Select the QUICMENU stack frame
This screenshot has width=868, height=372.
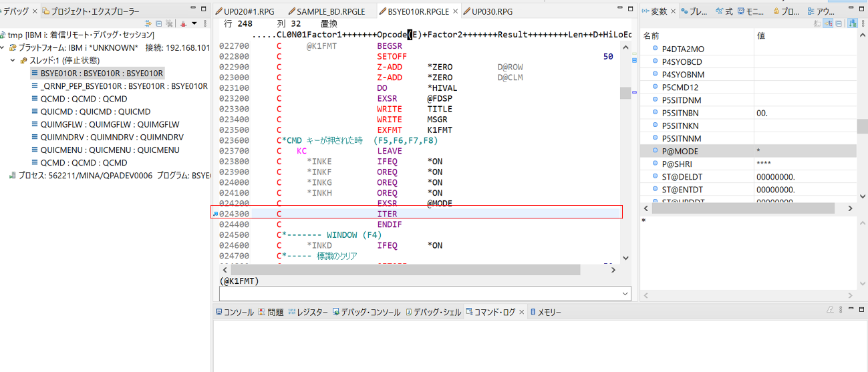tap(105, 150)
